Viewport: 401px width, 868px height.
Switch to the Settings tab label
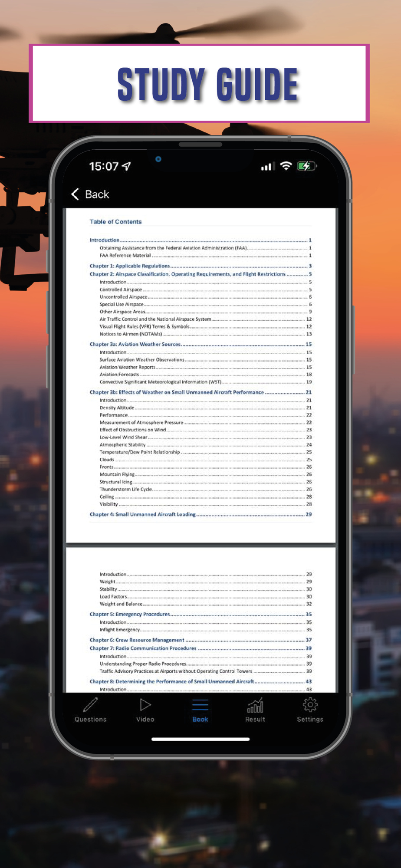pyautogui.click(x=310, y=719)
